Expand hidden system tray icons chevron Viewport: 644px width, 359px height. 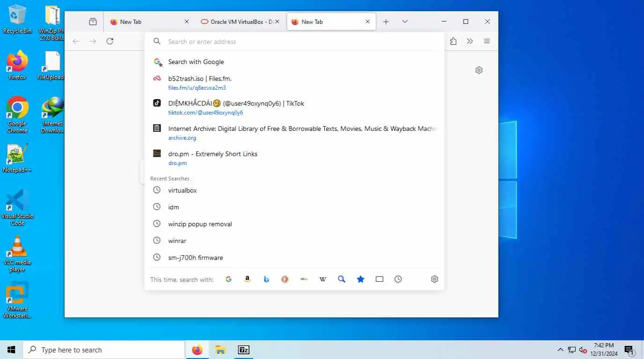(560, 350)
